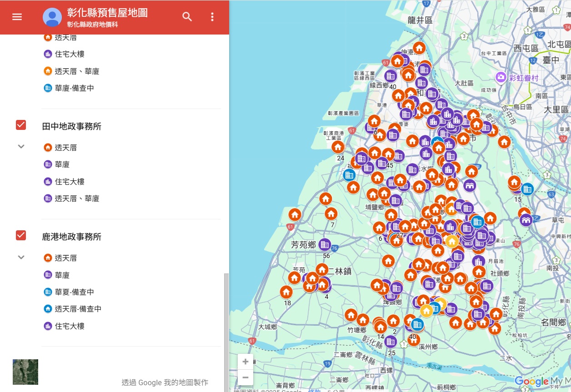Open the three-dot more options menu
The height and width of the screenshot is (392, 571).
[x=212, y=17]
